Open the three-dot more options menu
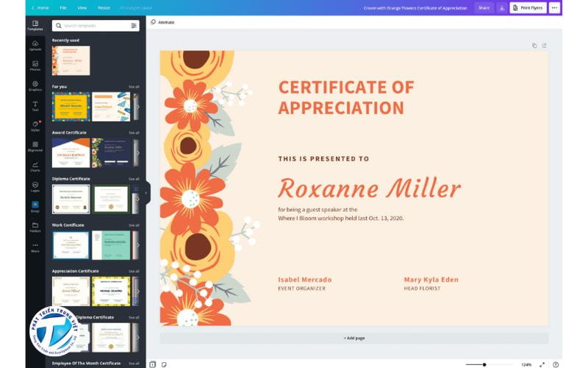The width and height of the screenshot is (588, 368). pyautogui.click(x=554, y=7)
